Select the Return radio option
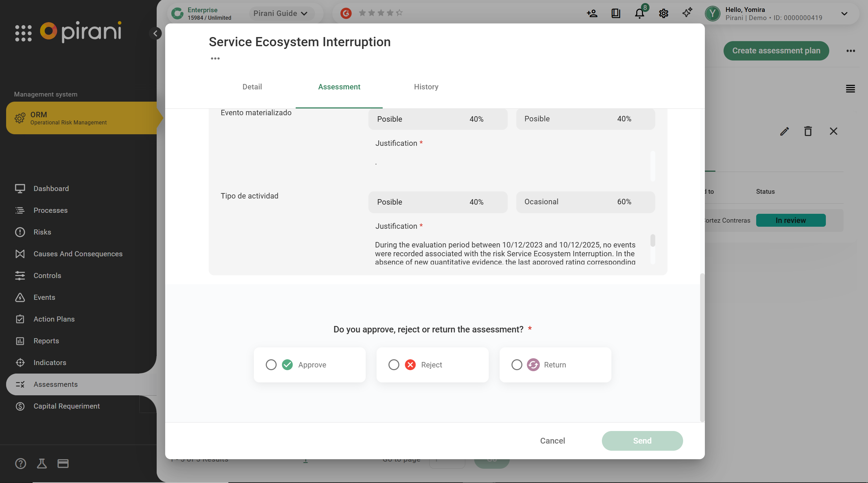Screen dimensions: 868x483 [x=517, y=365]
